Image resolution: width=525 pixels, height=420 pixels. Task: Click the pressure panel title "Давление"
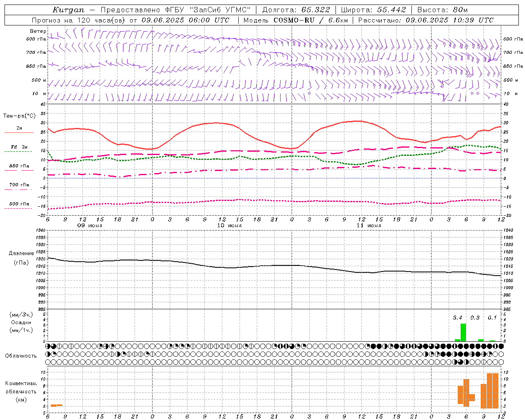point(21,253)
